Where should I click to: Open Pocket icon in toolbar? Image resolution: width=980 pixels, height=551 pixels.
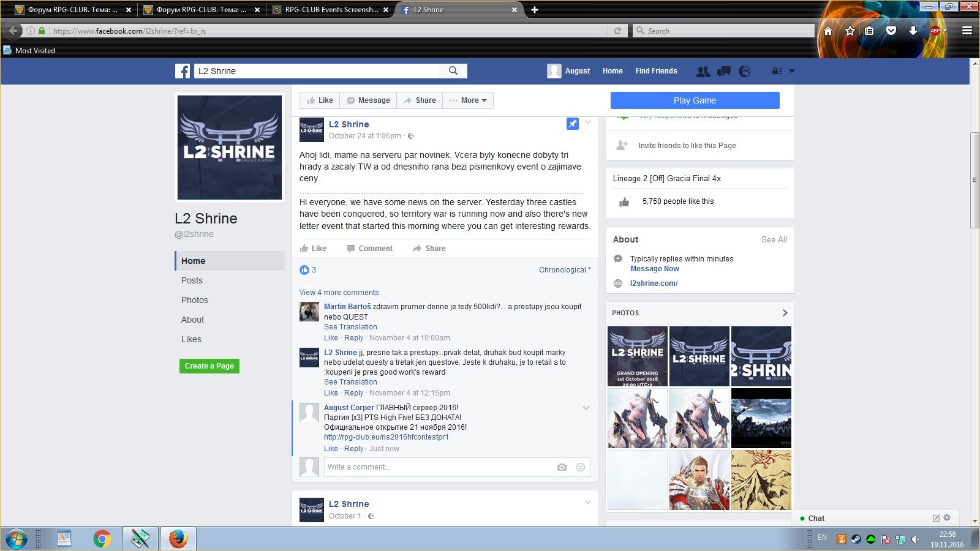[x=891, y=31]
